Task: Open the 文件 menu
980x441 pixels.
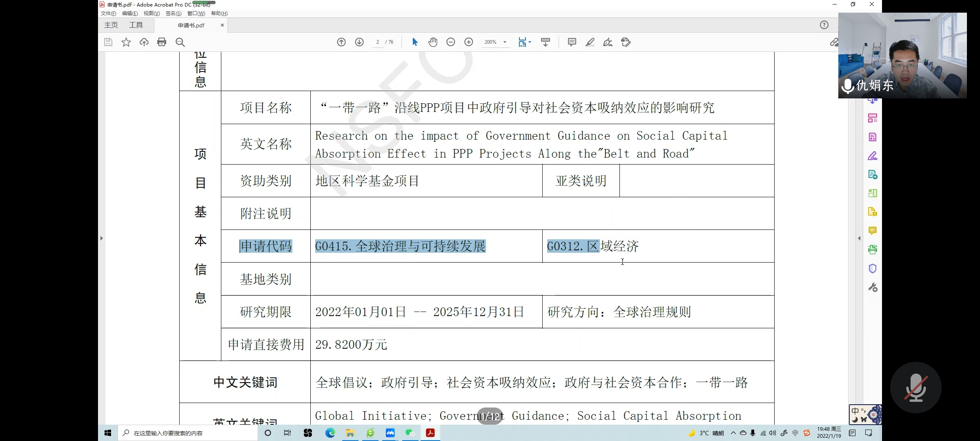Action: pos(108,13)
